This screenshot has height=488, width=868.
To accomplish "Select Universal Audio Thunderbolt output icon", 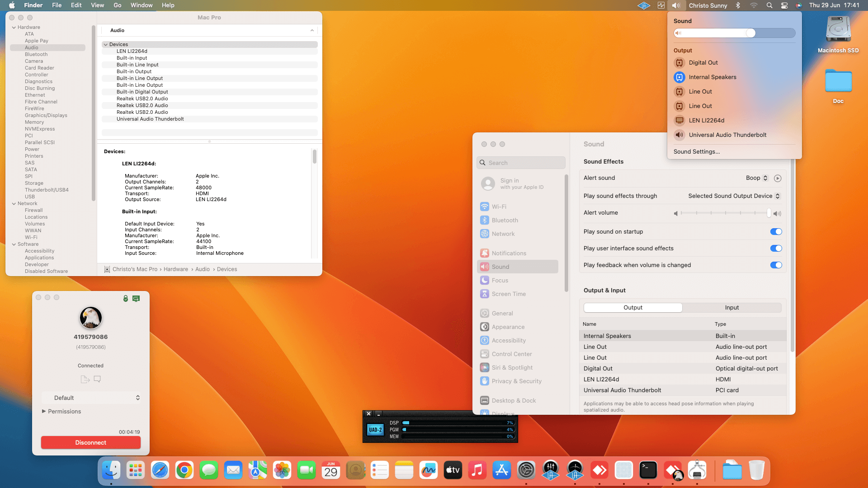I will point(679,135).
